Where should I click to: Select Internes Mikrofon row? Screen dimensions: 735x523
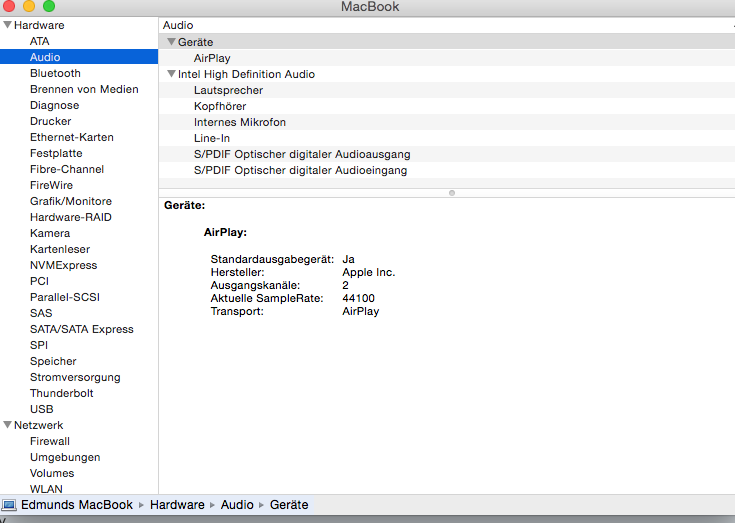pos(447,122)
